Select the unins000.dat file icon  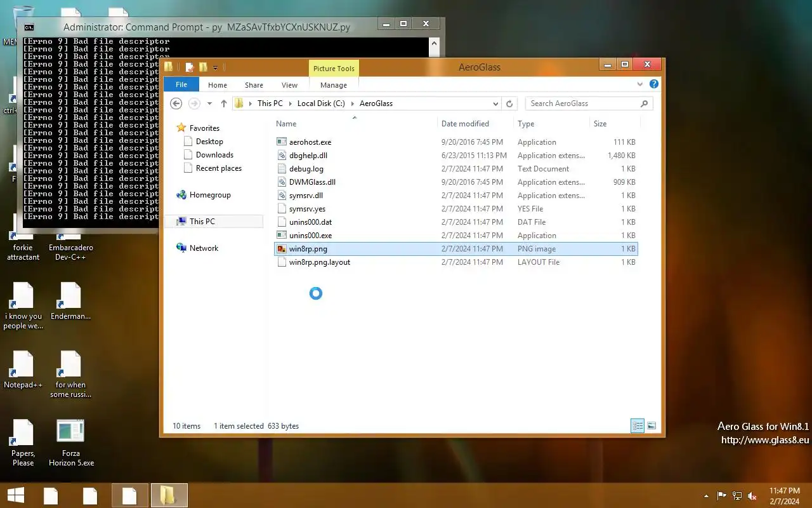click(282, 222)
